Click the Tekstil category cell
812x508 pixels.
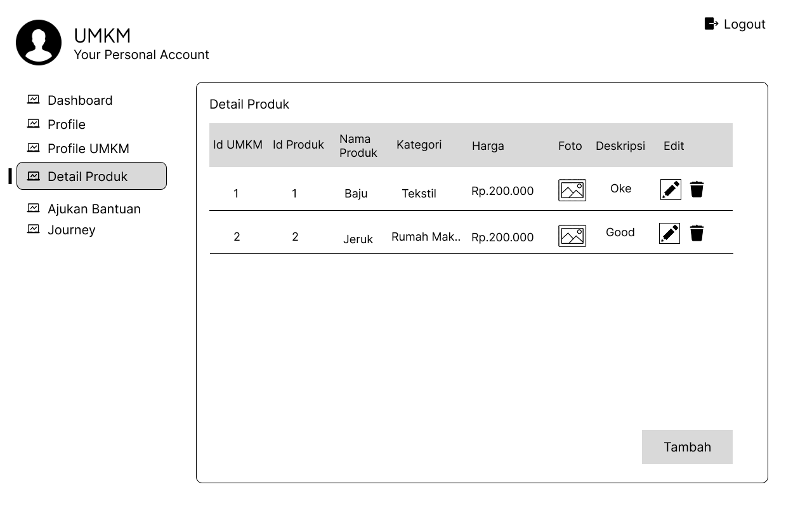(419, 194)
